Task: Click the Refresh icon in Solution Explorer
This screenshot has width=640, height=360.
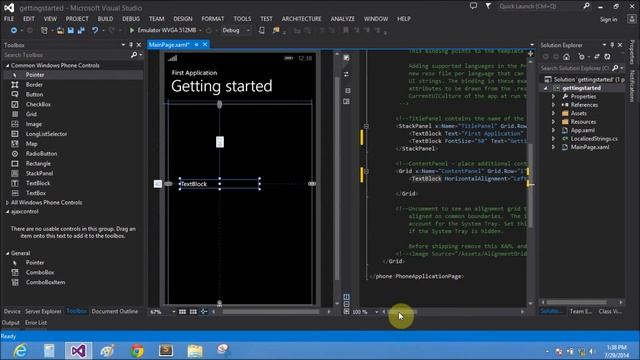Action: point(607,57)
